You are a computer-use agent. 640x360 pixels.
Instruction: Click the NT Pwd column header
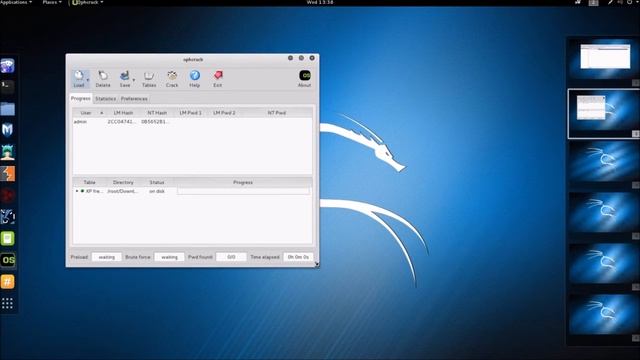pyautogui.click(x=276, y=113)
